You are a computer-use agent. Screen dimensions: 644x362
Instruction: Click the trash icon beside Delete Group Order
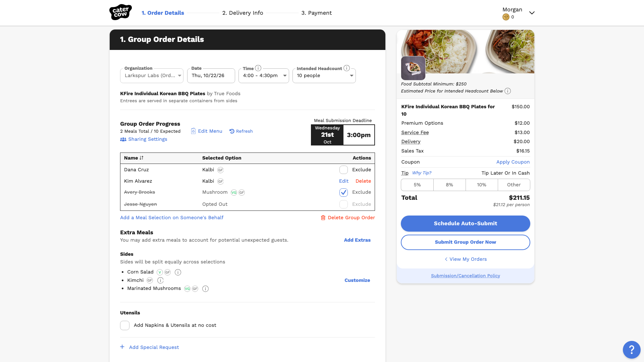[x=323, y=218]
